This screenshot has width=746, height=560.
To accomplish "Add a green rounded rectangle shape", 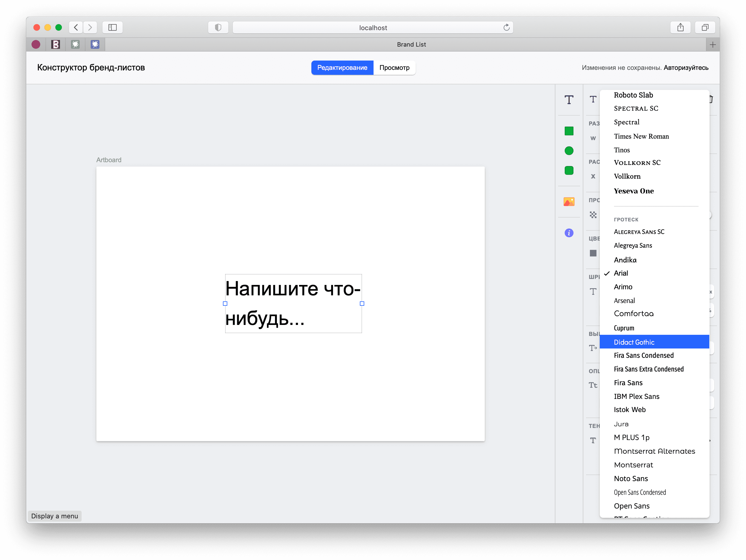I will pyautogui.click(x=569, y=170).
